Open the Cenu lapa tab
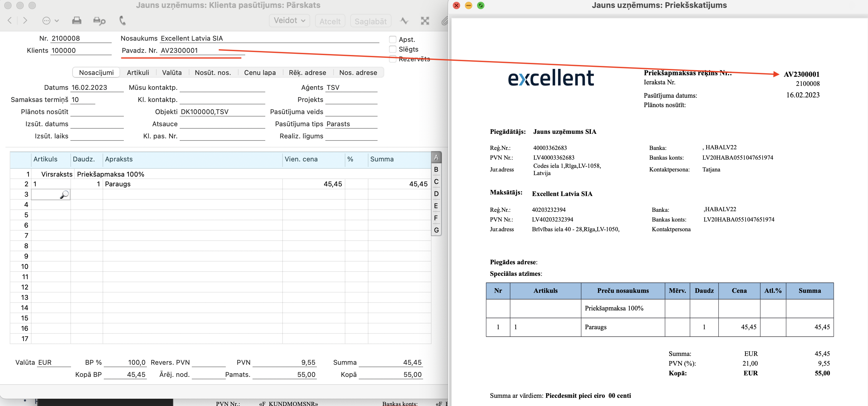 point(259,73)
